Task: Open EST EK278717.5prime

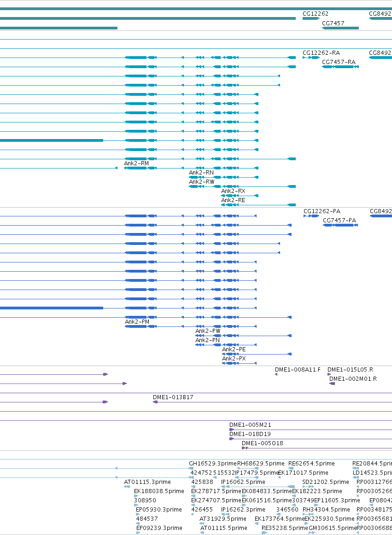Action: pos(216,491)
